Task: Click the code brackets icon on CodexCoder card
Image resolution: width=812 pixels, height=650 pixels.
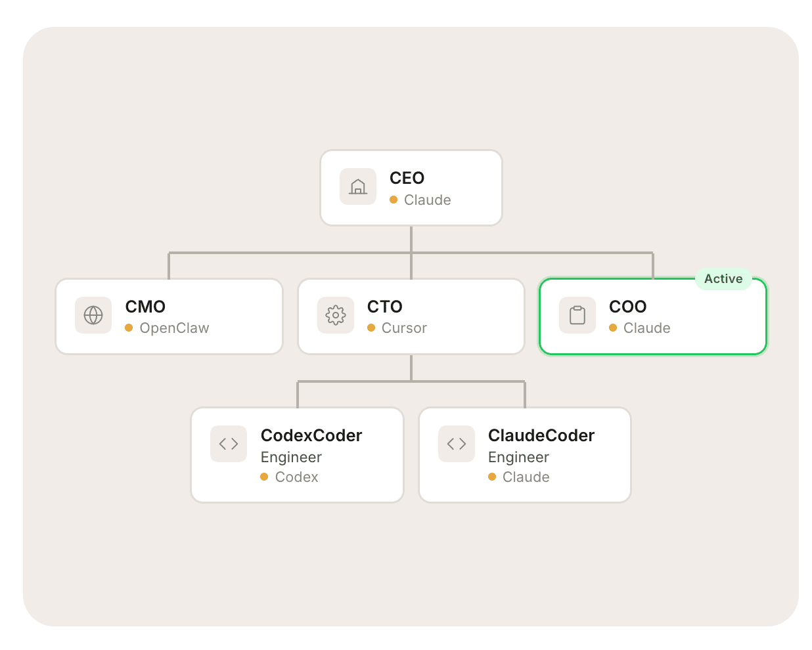Action: pyautogui.click(x=229, y=444)
